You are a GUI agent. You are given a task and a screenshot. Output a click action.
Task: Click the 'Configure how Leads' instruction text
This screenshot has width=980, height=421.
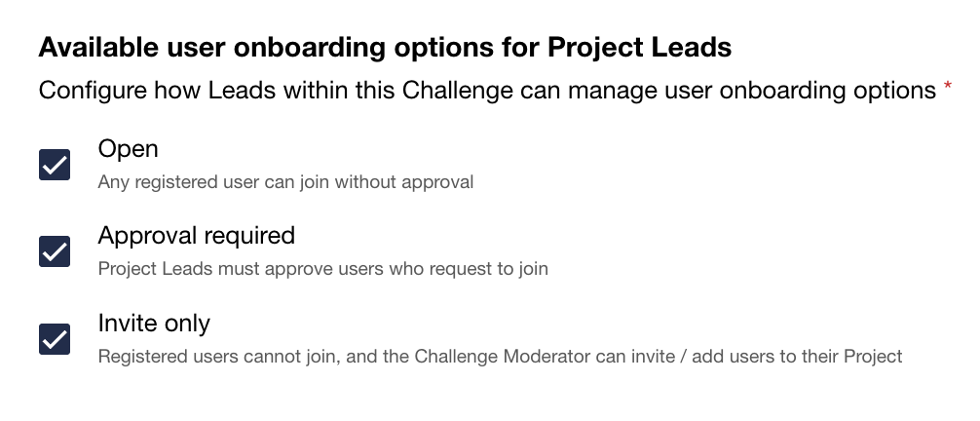[x=487, y=92]
